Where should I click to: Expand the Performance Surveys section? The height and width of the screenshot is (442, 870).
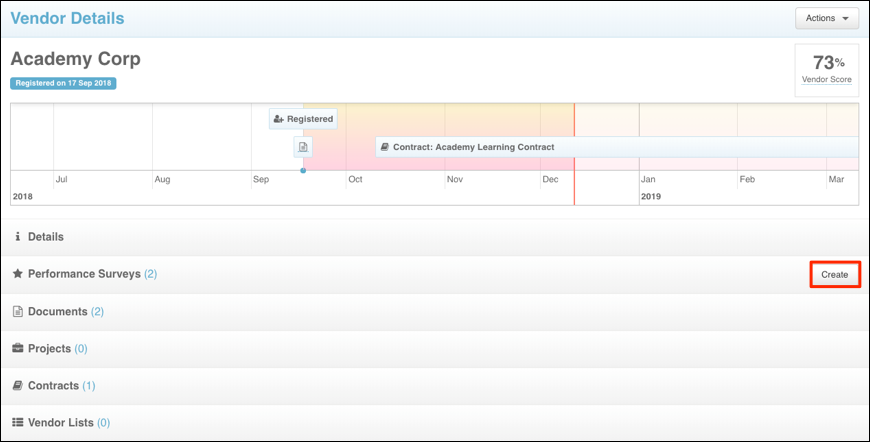coord(84,274)
